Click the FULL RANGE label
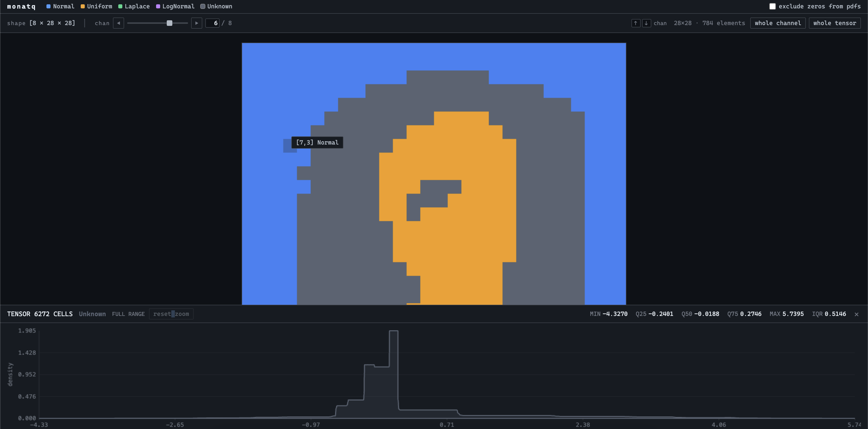The height and width of the screenshot is (429, 868). (x=128, y=313)
